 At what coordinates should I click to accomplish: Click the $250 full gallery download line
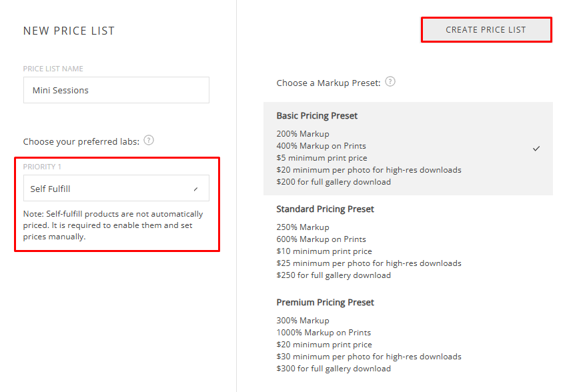334,275
